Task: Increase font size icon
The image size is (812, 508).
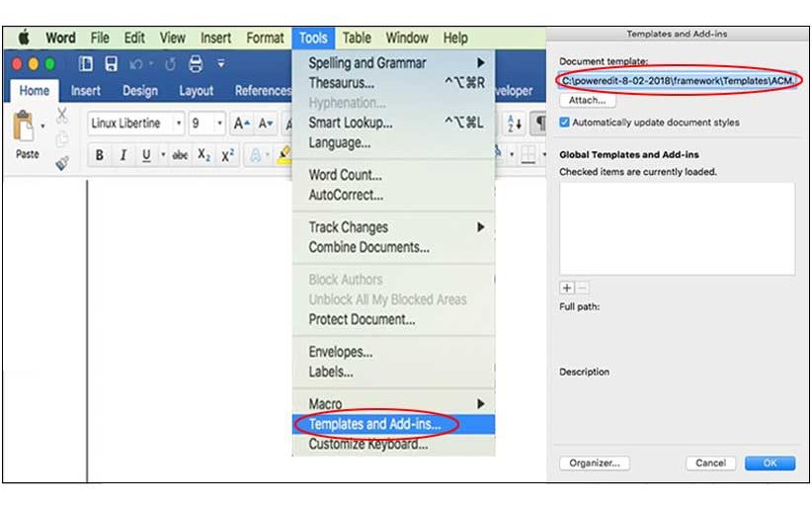Action: pyautogui.click(x=241, y=124)
